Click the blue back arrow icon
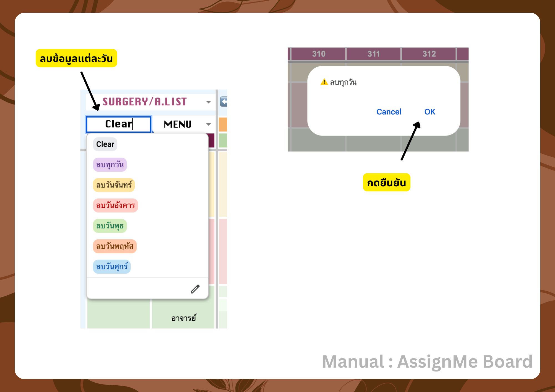This screenshot has width=555, height=392. pyautogui.click(x=224, y=102)
